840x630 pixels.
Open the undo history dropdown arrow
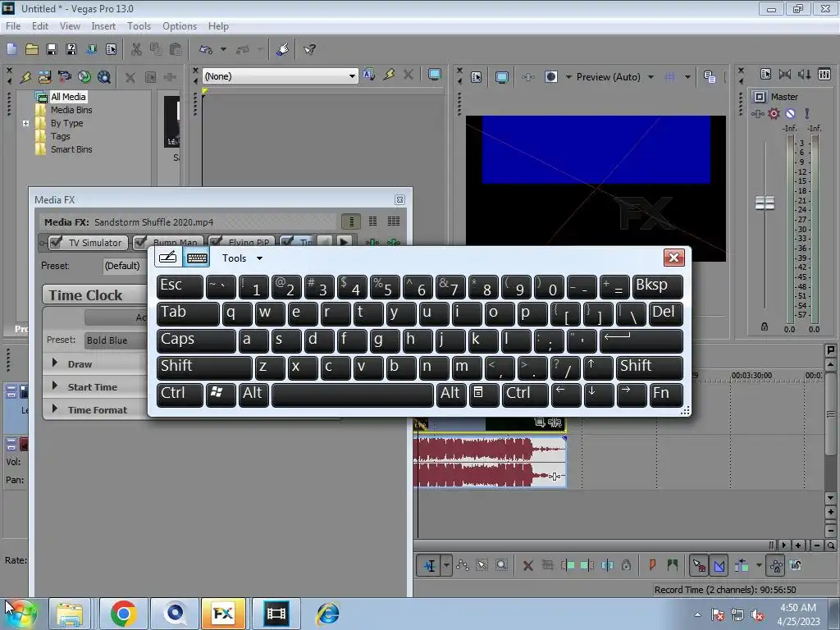click(x=223, y=49)
